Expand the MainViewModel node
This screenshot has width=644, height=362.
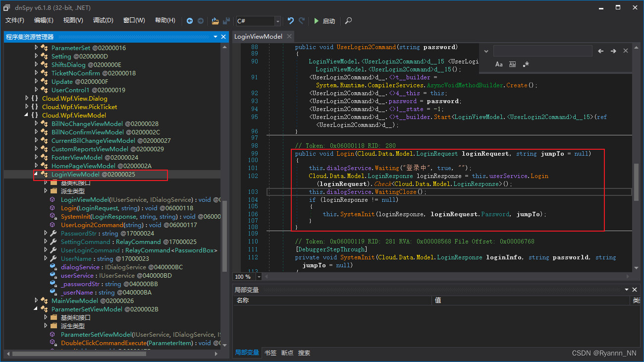36,301
